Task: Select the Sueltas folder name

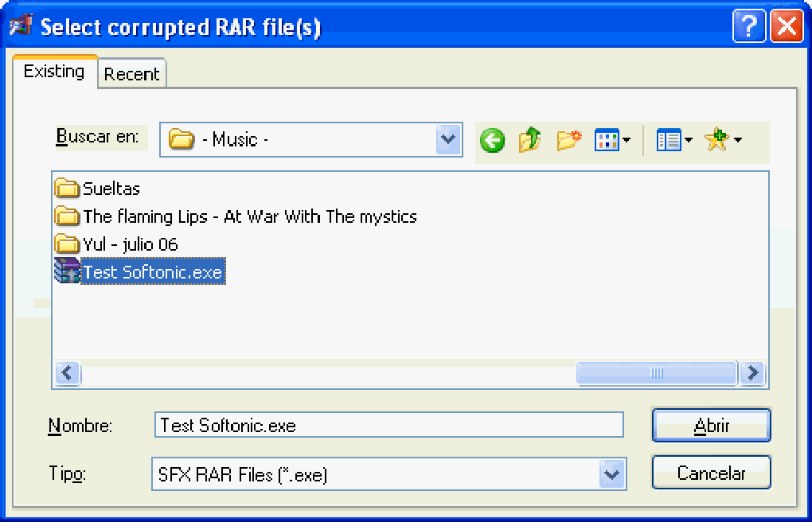Action: click(111, 189)
